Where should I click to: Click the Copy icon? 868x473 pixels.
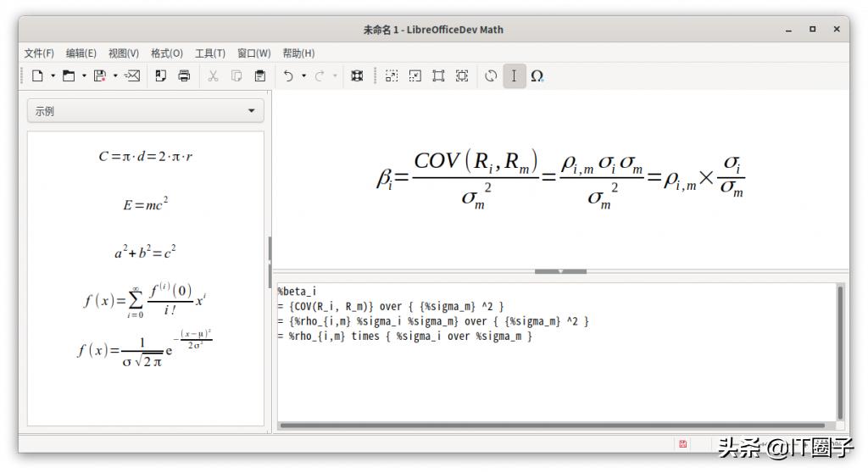(236, 76)
